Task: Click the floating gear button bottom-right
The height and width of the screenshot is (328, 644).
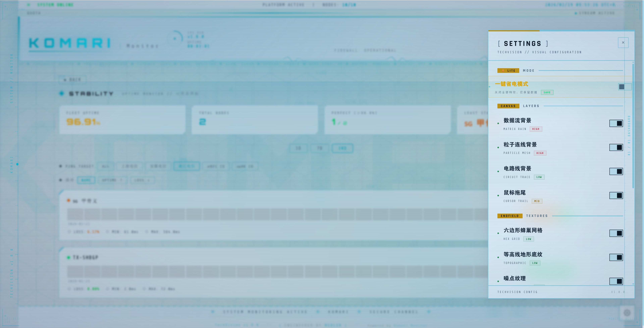Action: pyautogui.click(x=627, y=313)
